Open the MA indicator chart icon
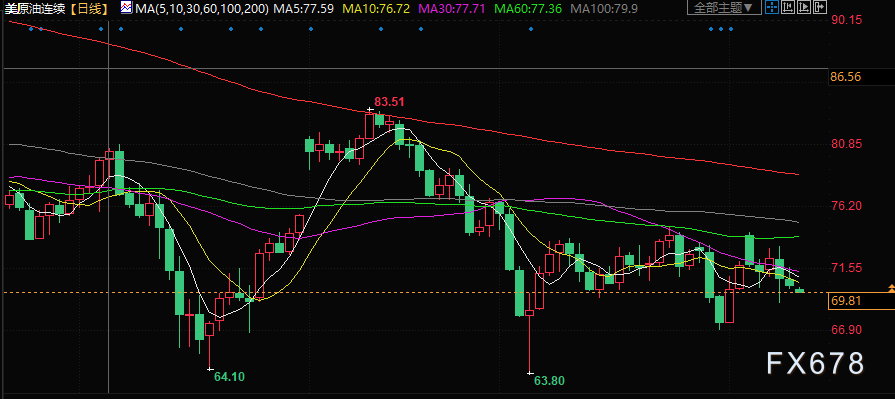This screenshot has width=895, height=399. 126,7
